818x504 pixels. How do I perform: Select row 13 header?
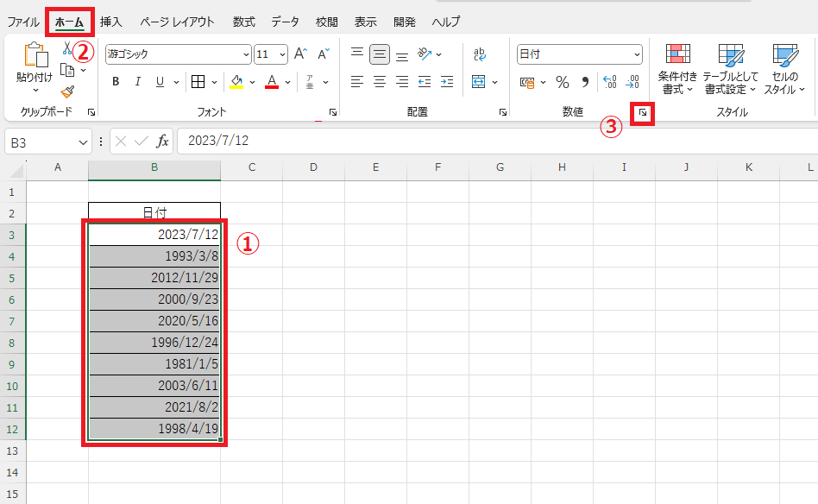click(13, 450)
